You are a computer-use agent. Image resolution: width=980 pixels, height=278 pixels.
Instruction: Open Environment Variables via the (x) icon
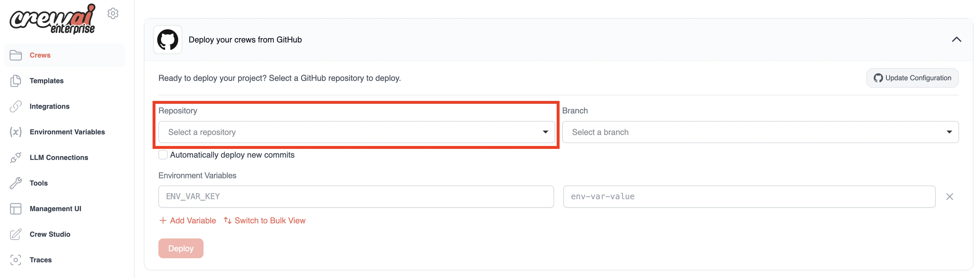click(x=16, y=132)
